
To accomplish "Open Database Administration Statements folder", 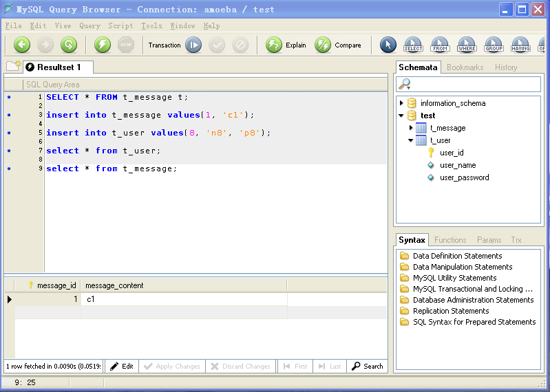I will (x=467, y=300).
